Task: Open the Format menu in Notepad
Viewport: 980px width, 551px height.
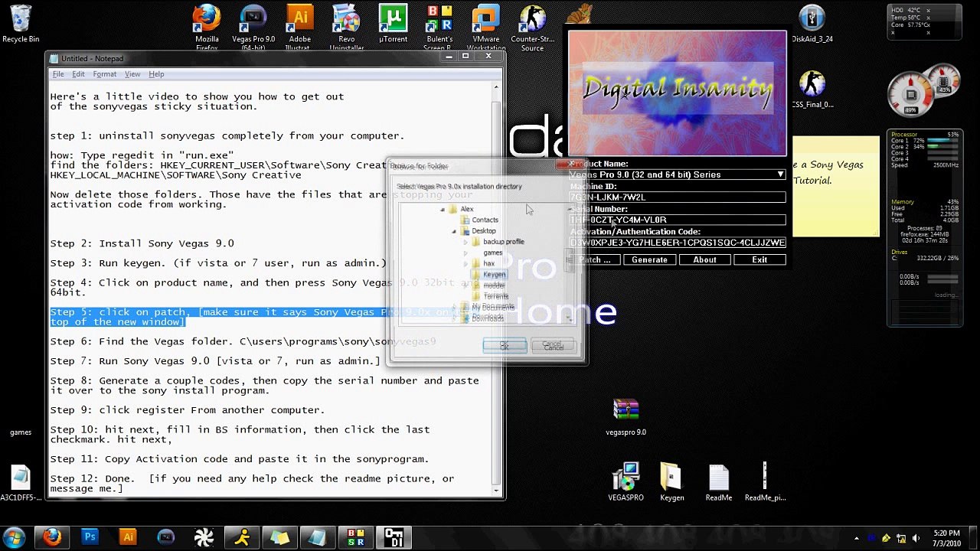Action: 104,74
